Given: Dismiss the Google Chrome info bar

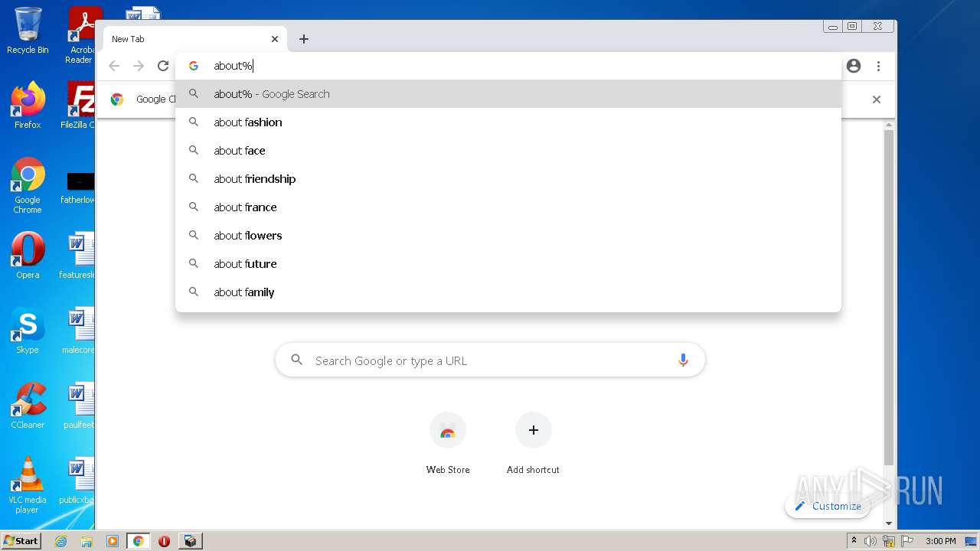Looking at the screenshot, I should pos(877,99).
